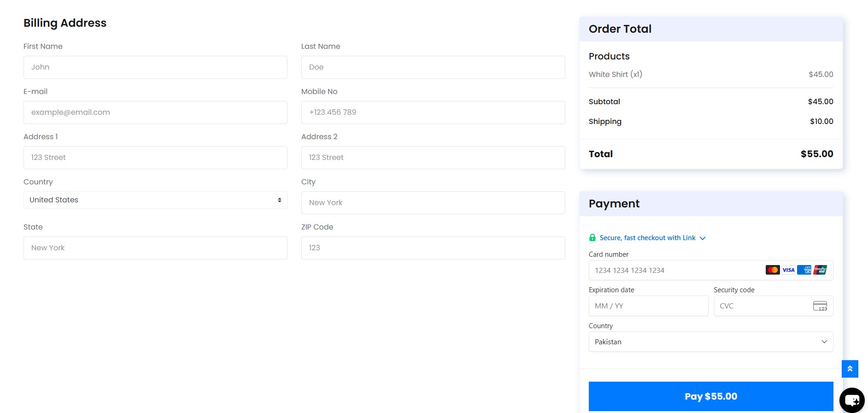Select the E-mail input field
The image size is (868, 413).
(x=155, y=112)
